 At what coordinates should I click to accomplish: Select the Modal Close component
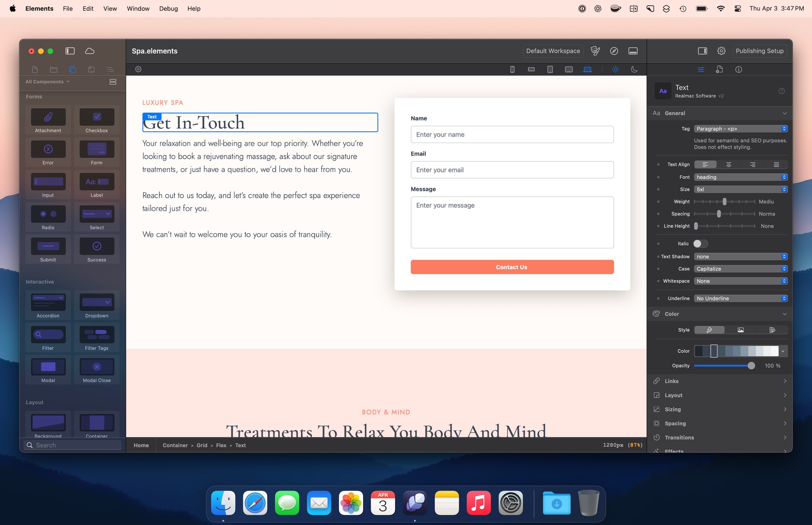(x=97, y=367)
